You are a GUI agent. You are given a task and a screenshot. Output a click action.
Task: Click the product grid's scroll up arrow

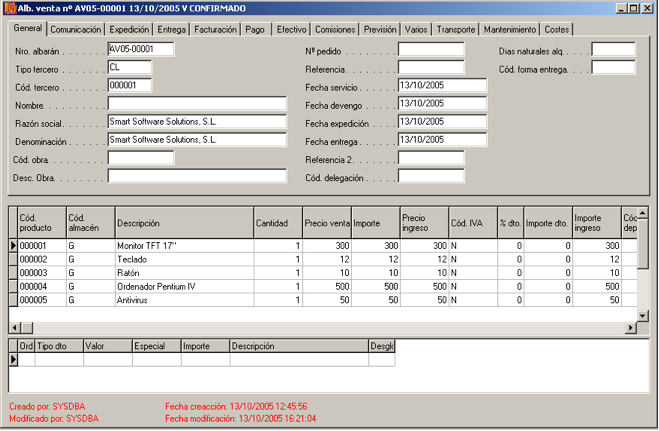tap(644, 212)
